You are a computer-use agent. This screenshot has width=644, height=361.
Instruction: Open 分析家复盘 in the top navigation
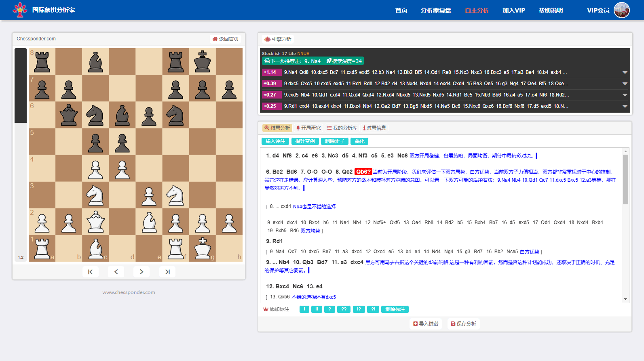point(436,10)
